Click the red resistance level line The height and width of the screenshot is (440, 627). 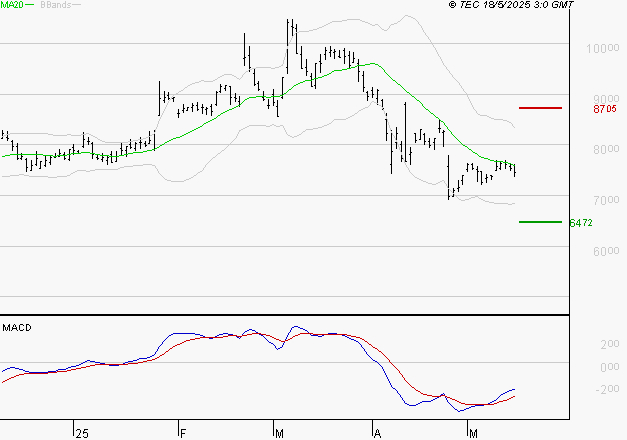pos(540,108)
